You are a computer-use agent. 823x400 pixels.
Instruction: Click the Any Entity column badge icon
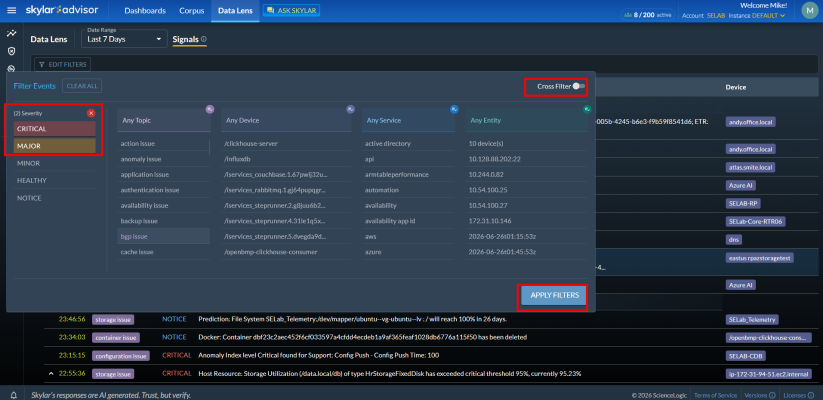[x=587, y=109]
